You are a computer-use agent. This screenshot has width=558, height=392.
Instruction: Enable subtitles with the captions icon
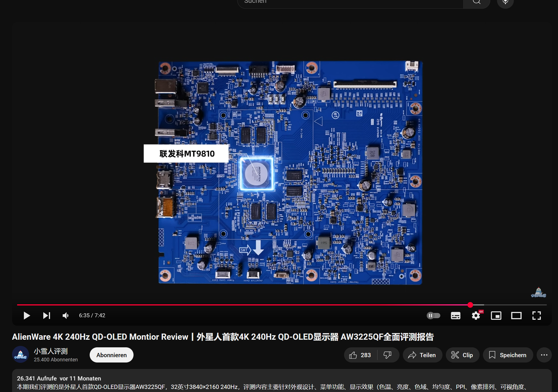tap(456, 316)
